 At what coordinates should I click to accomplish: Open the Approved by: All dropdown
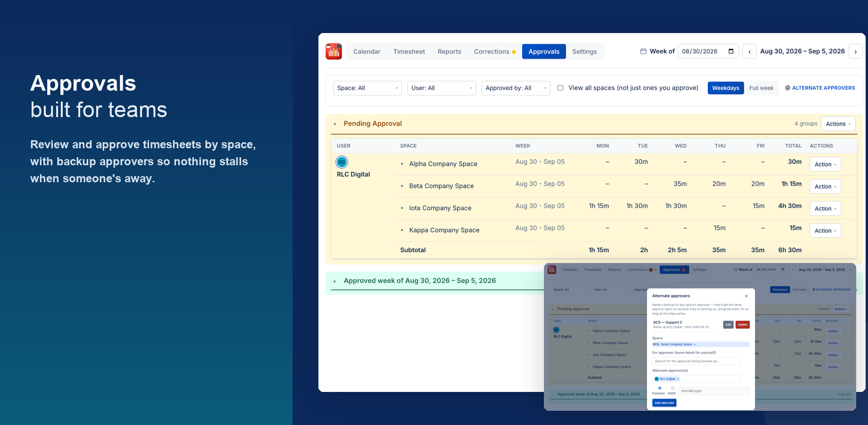(x=516, y=88)
